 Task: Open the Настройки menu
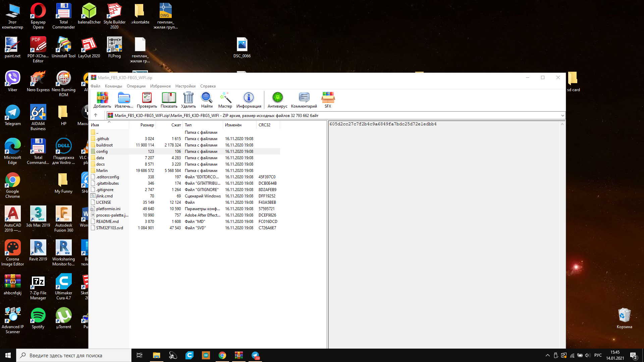click(x=185, y=86)
